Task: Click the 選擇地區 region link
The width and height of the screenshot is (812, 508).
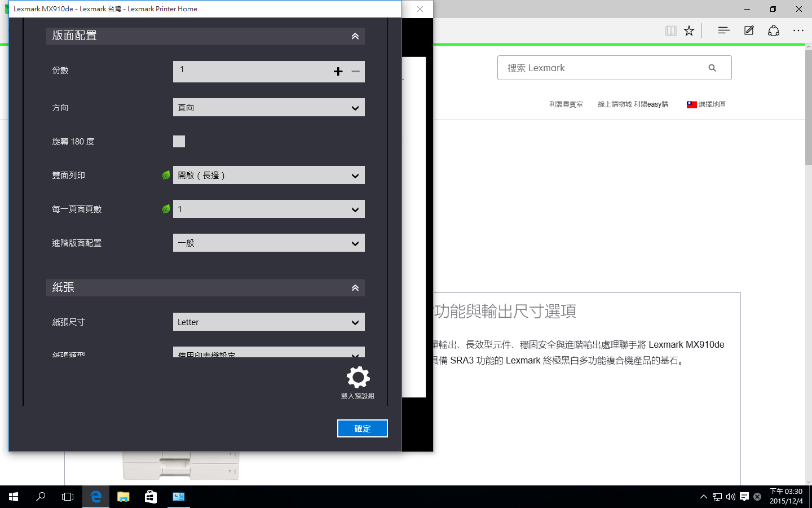Action: (712, 104)
